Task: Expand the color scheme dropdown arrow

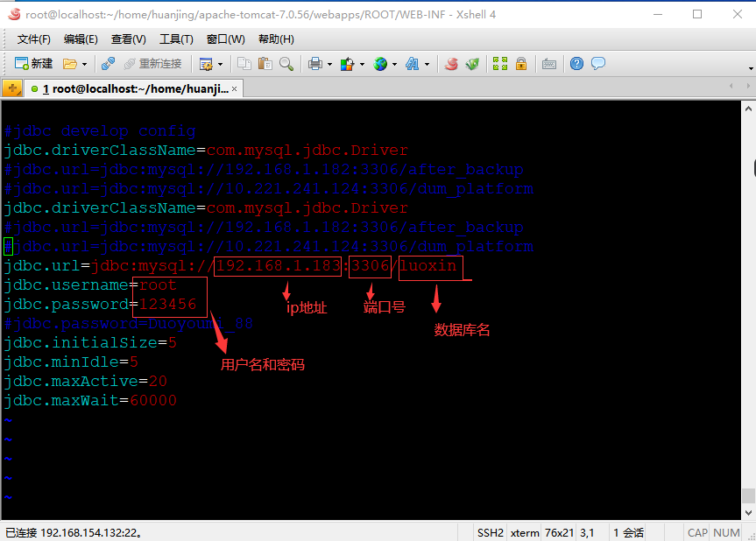Action: coord(362,64)
